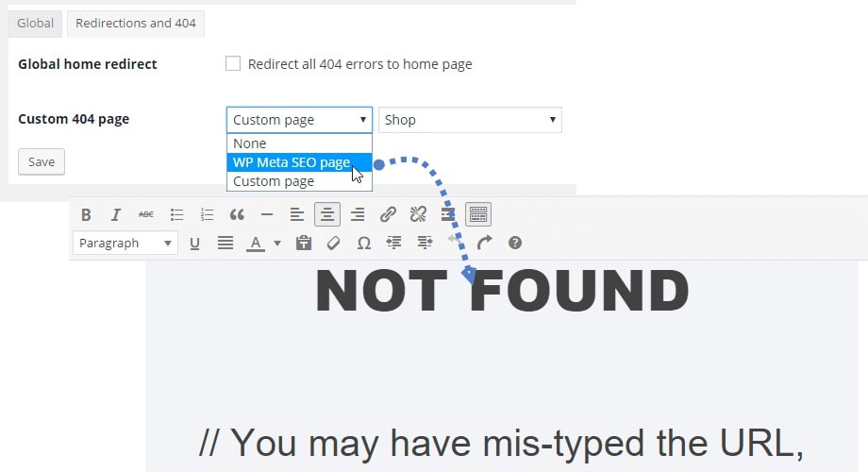Viewport: 868px width, 472px height.
Task: Paste as text using clipboard icon
Action: (304, 243)
